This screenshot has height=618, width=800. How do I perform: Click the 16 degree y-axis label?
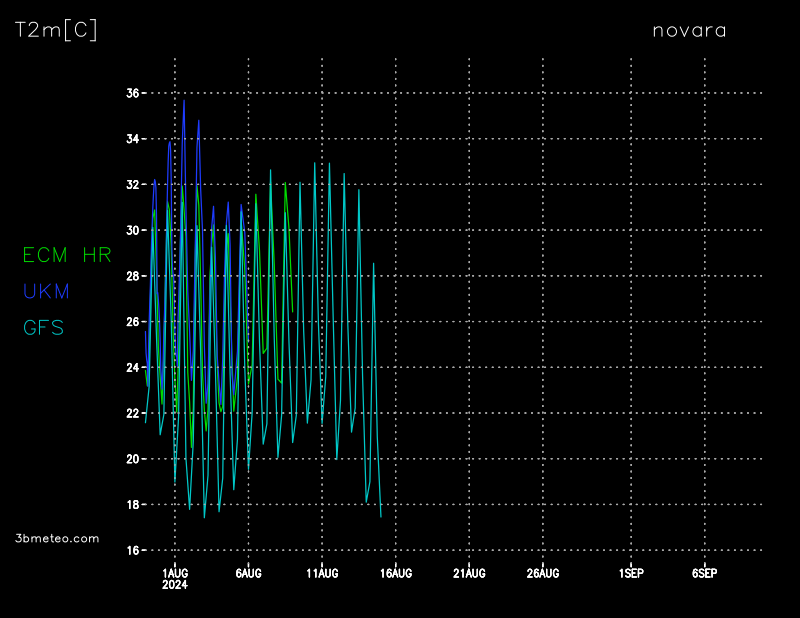click(133, 550)
